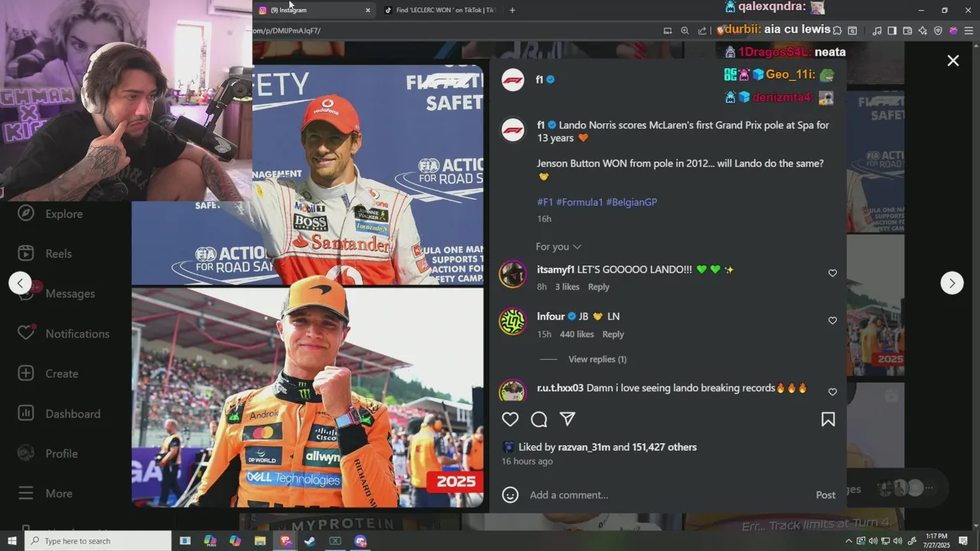Click the Post comment button
Image resolution: width=980 pixels, height=551 pixels.
coord(825,495)
